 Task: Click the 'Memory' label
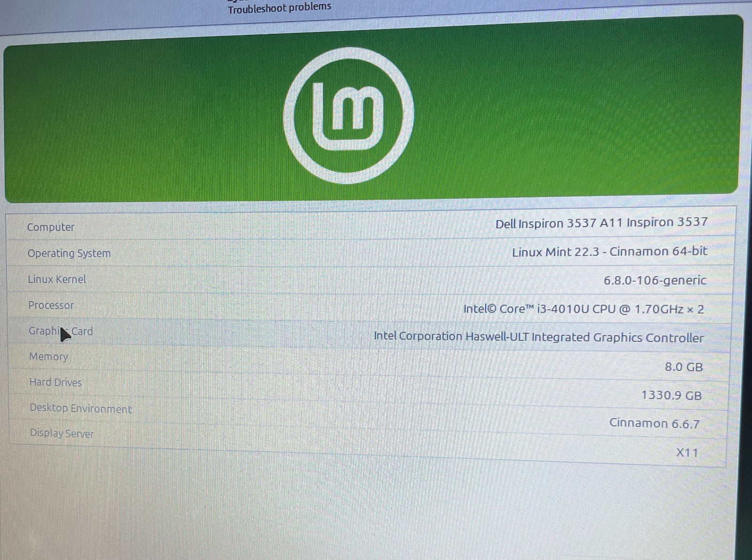pyautogui.click(x=48, y=357)
